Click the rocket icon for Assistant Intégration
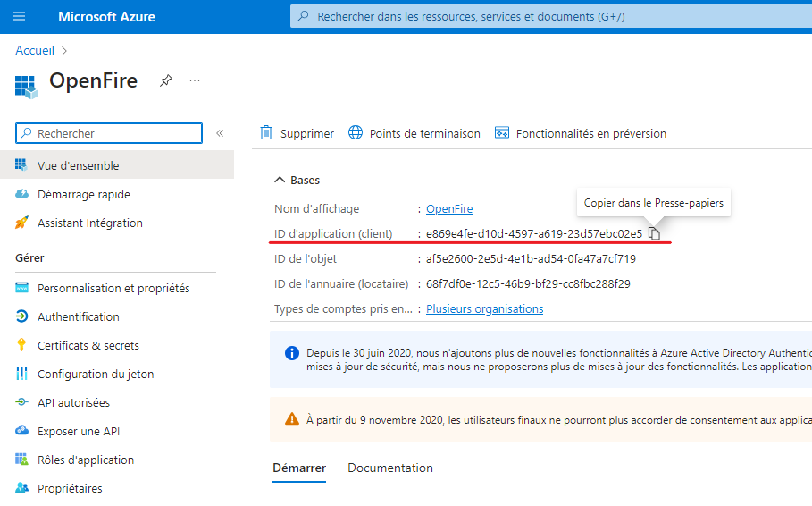 click(21, 223)
